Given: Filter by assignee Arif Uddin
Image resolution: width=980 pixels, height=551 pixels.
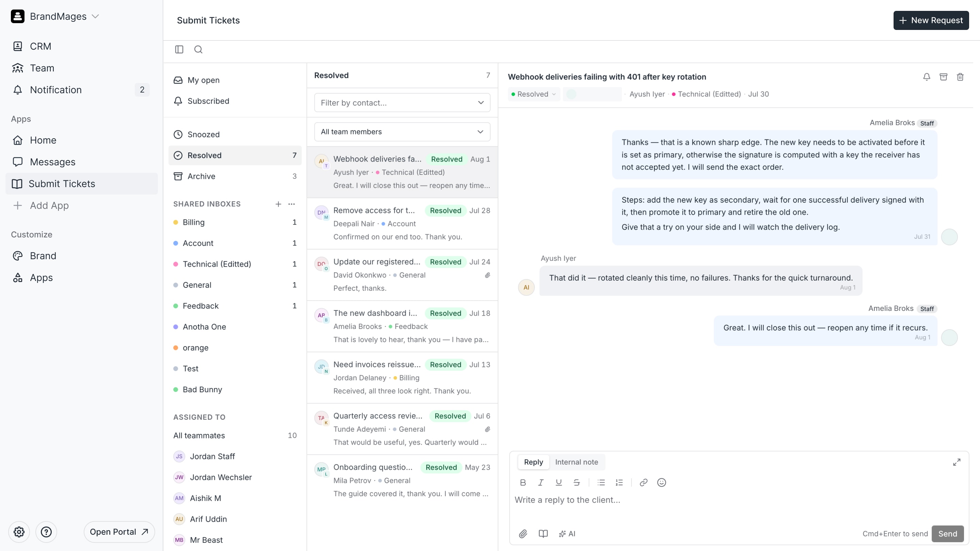Looking at the screenshot, I should tap(235, 519).
